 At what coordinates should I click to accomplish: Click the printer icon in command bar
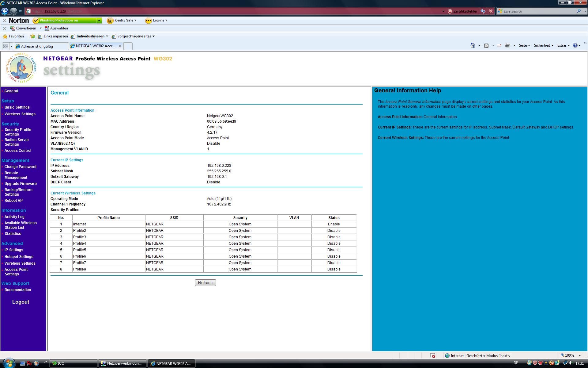click(507, 45)
